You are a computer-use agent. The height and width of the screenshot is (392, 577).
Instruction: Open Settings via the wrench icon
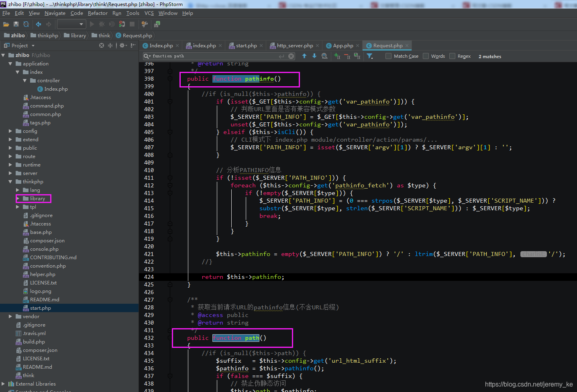[x=145, y=24]
